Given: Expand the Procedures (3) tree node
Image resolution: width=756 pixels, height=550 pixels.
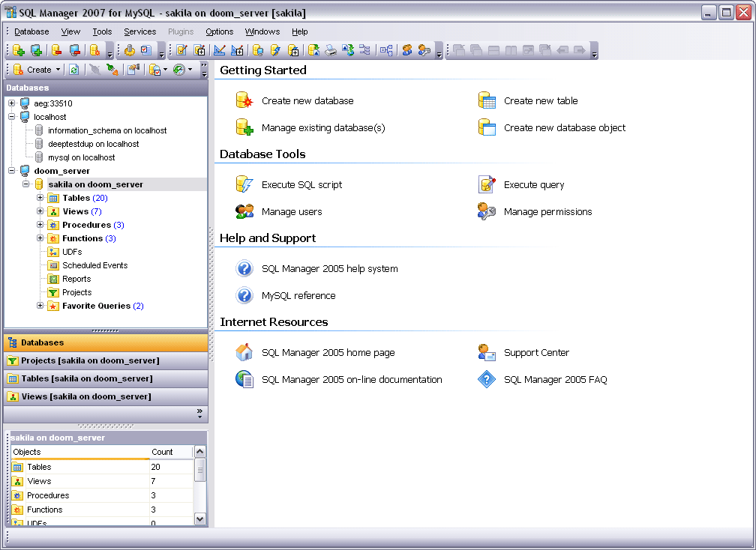Looking at the screenshot, I should [40, 225].
